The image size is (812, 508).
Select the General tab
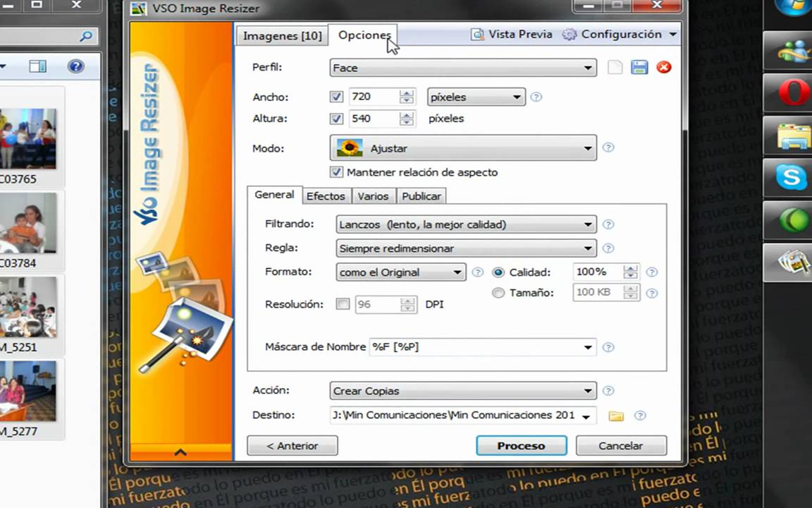(x=274, y=195)
